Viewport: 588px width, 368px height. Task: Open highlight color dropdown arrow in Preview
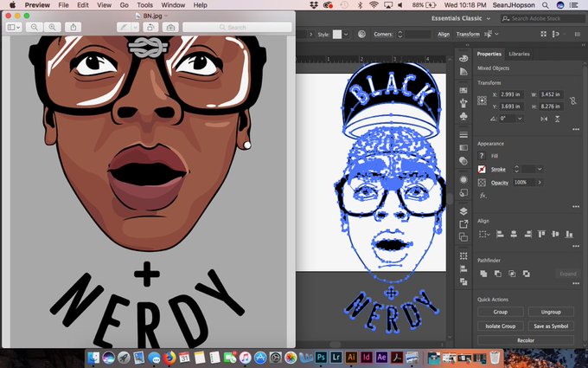pyautogui.click(x=135, y=27)
